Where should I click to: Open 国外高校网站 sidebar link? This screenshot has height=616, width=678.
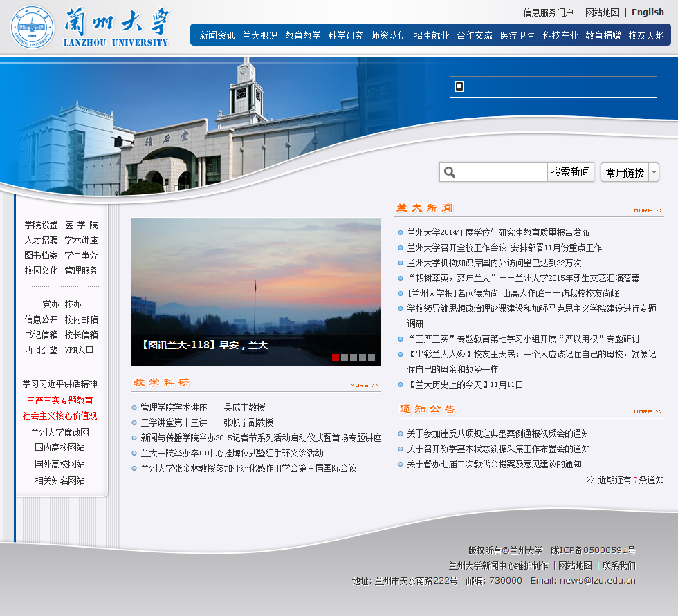click(x=59, y=464)
